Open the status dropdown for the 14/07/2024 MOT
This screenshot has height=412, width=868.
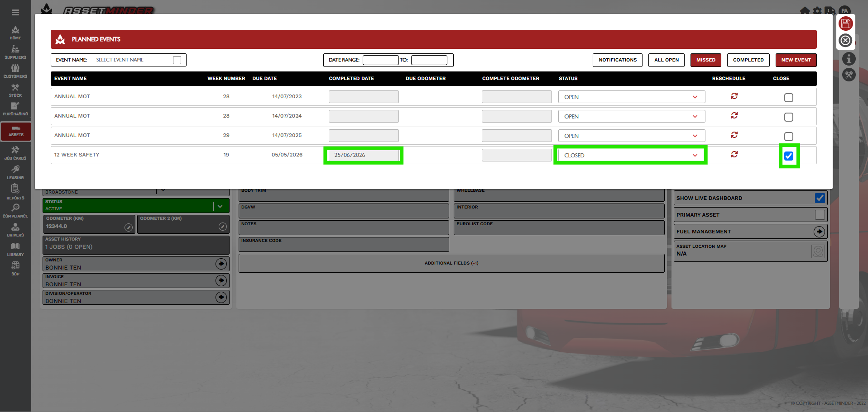[x=631, y=116]
